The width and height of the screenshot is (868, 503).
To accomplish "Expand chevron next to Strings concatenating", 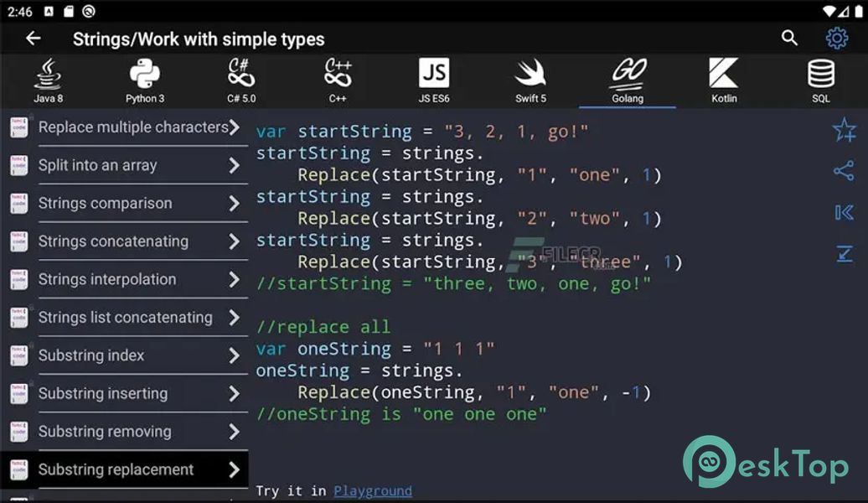I will click(234, 241).
